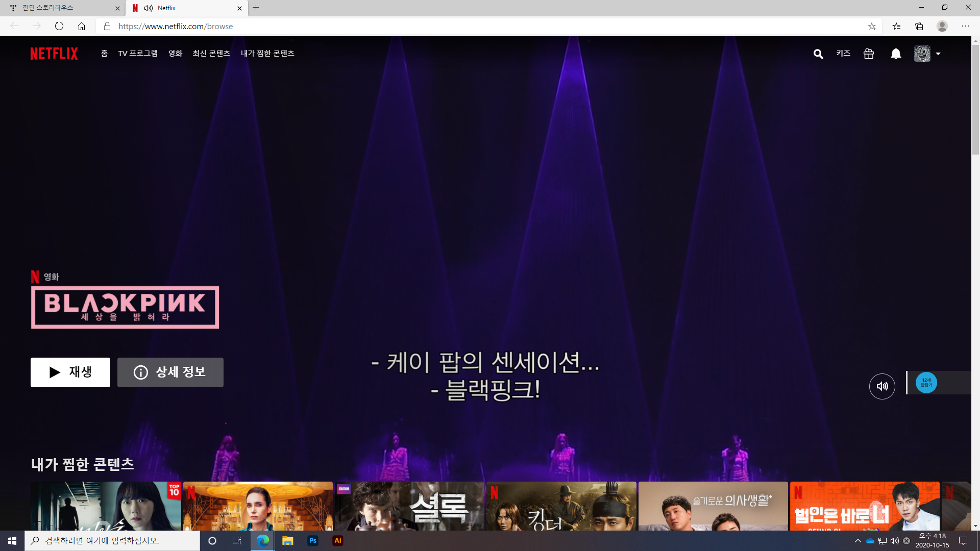Image resolution: width=980 pixels, height=551 pixels.
Task: Open Windows Start menu
Action: pyautogui.click(x=12, y=541)
